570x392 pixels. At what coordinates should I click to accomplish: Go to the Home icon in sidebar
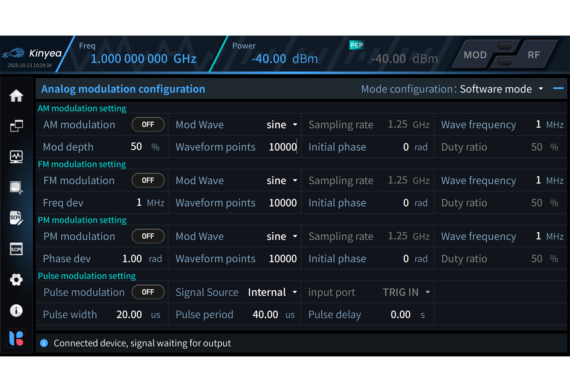16,96
